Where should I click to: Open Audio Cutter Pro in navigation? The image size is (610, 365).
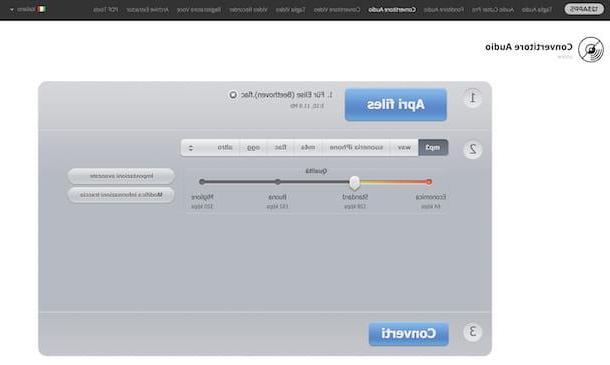493,9
